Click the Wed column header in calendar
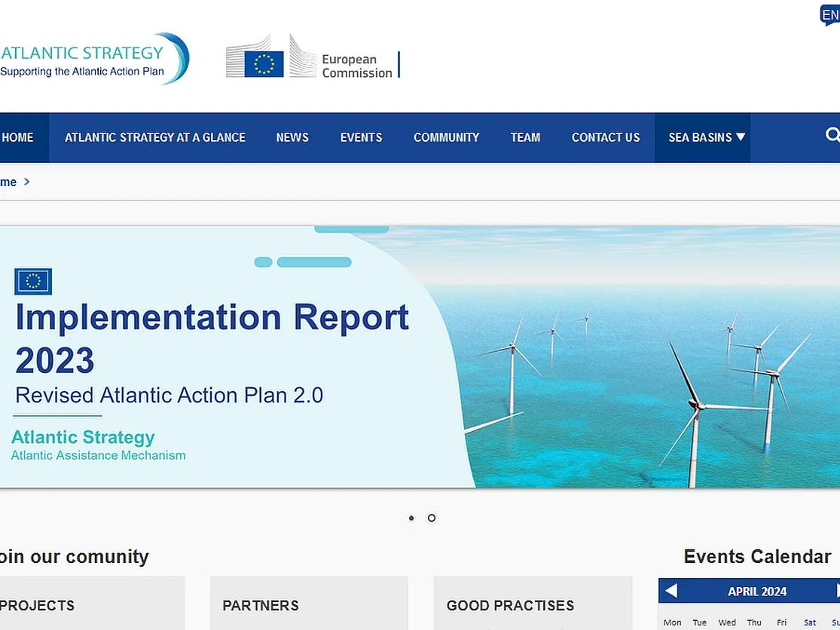Screen dimensions: 840x630 point(727,622)
